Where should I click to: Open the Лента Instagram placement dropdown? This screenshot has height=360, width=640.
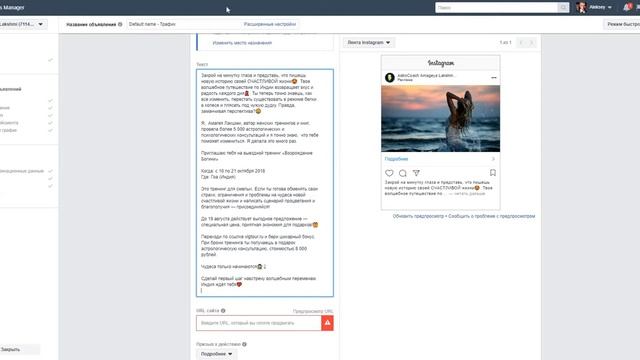tap(369, 42)
